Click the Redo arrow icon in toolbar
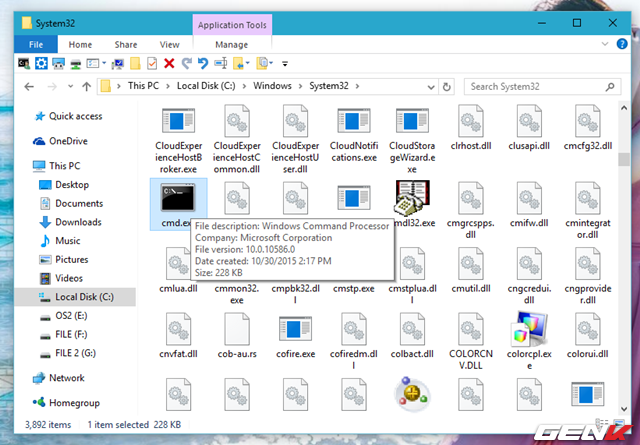The width and height of the screenshot is (640, 445). (186, 64)
